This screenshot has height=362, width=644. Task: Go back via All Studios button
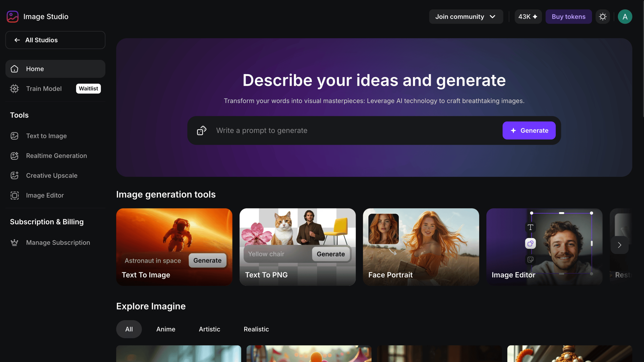55,40
